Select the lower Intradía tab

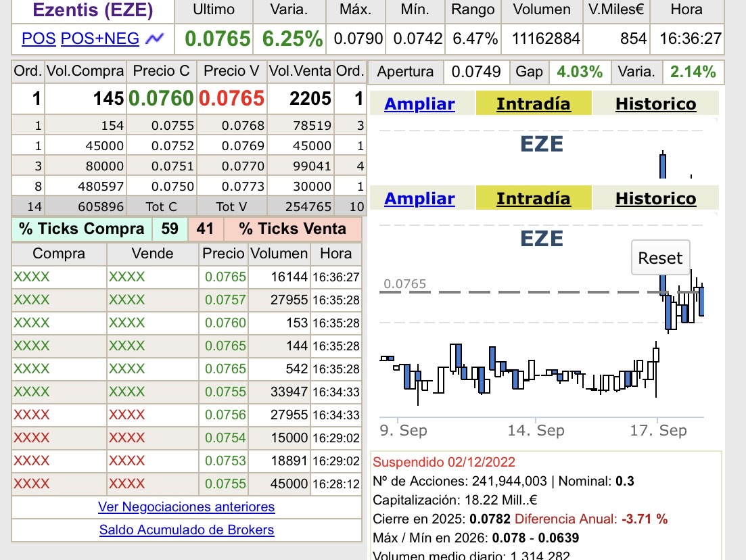pyautogui.click(x=534, y=198)
